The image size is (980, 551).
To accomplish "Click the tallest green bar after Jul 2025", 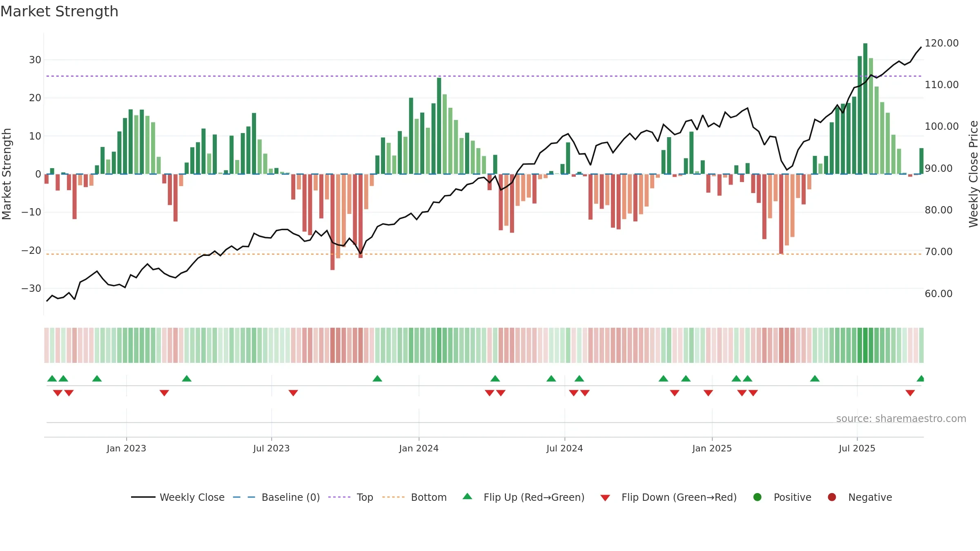I will tap(865, 109).
